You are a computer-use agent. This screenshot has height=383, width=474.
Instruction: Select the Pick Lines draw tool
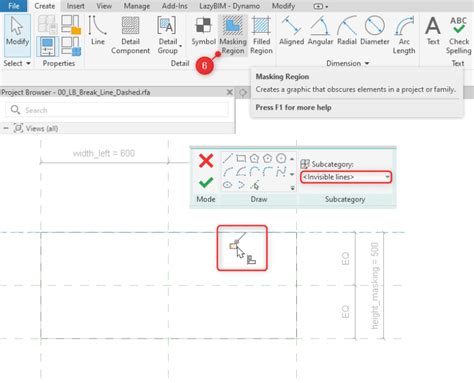(x=255, y=185)
